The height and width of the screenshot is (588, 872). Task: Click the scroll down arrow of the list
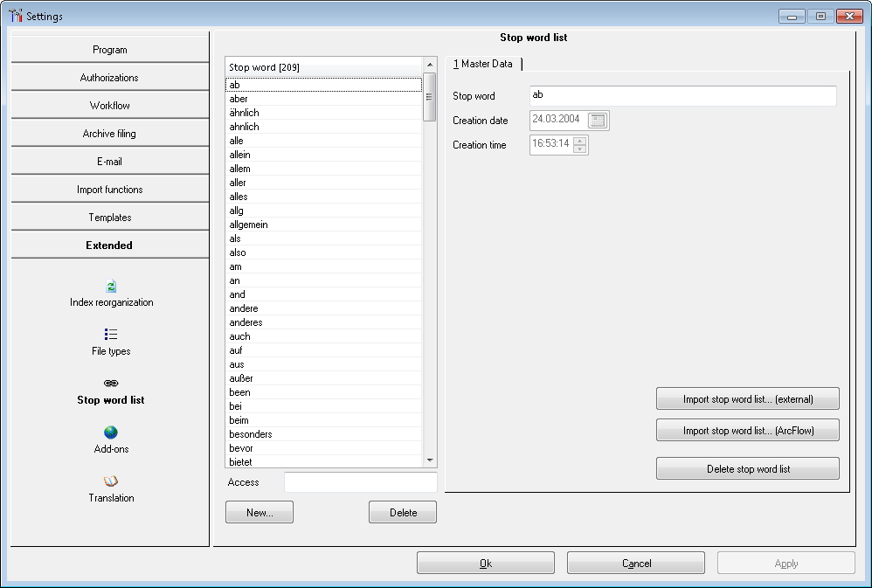click(430, 460)
